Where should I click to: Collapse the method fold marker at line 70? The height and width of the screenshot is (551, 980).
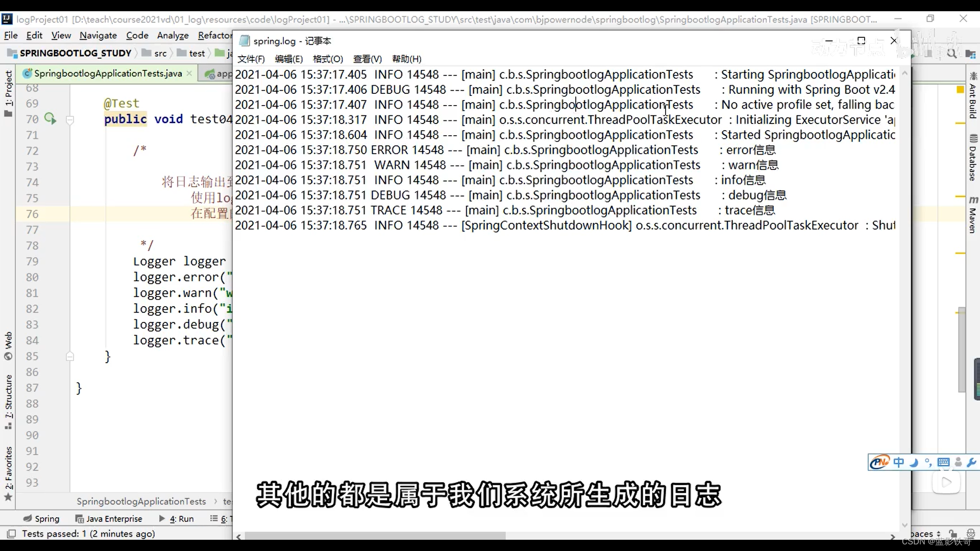coord(70,120)
